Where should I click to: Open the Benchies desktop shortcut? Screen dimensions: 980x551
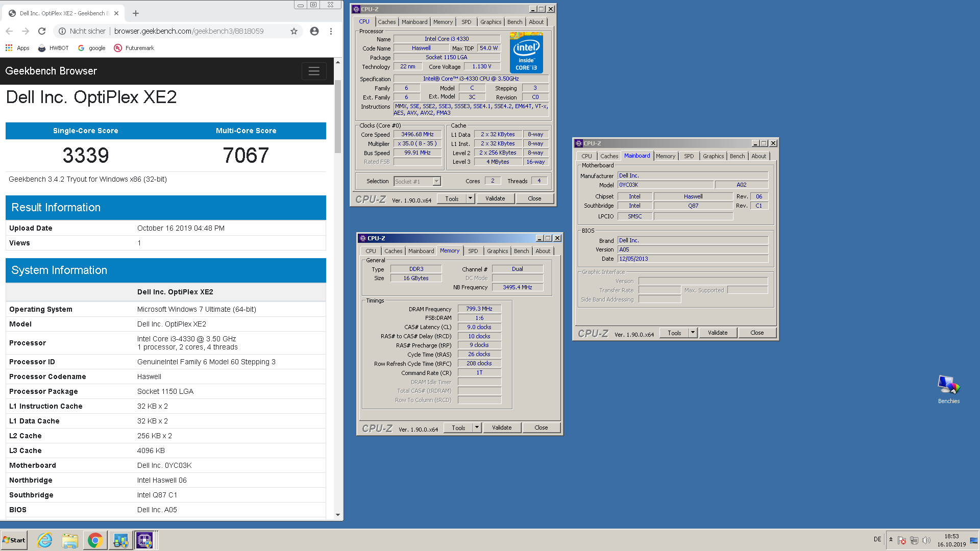click(x=948, y=390)
